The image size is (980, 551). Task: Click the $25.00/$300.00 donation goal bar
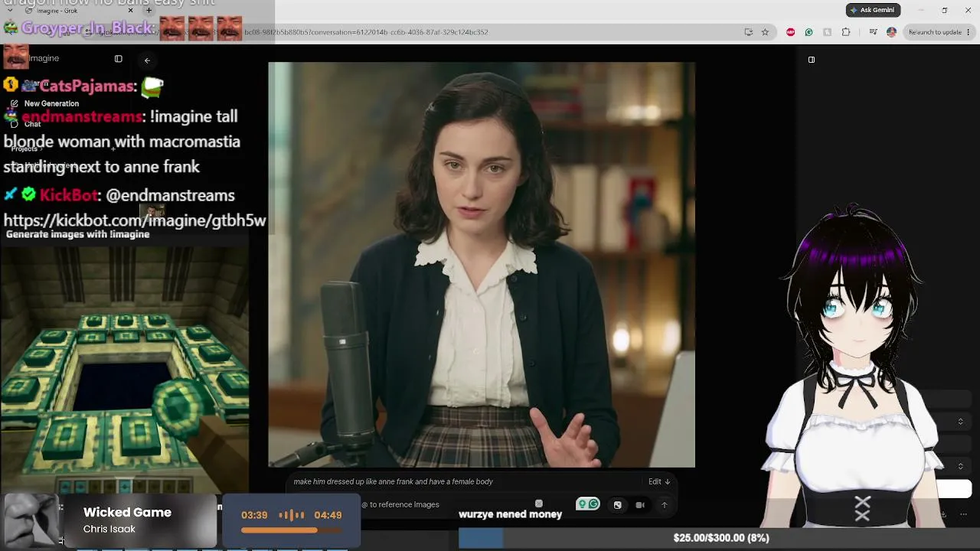(720, 538)
